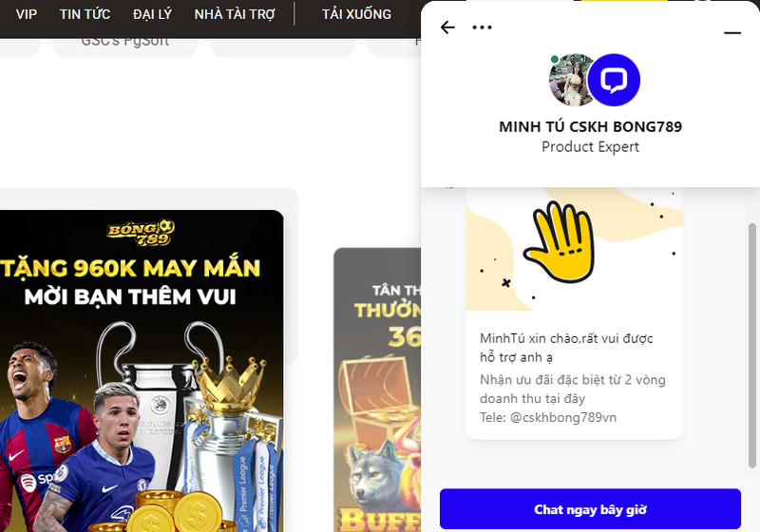Click the green online status dot
The width and height of the screenshot is (760, 532).
(x=554, y=60)
